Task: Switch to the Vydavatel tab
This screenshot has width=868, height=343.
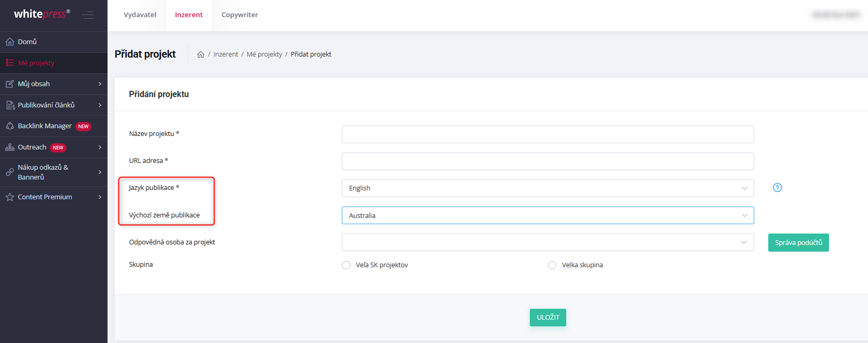Action: pyautogui.click(x=140, y=15)
